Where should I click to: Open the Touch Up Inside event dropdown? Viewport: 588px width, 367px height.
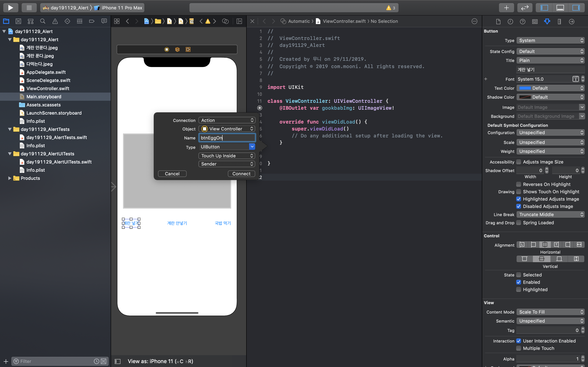point(227,156)
